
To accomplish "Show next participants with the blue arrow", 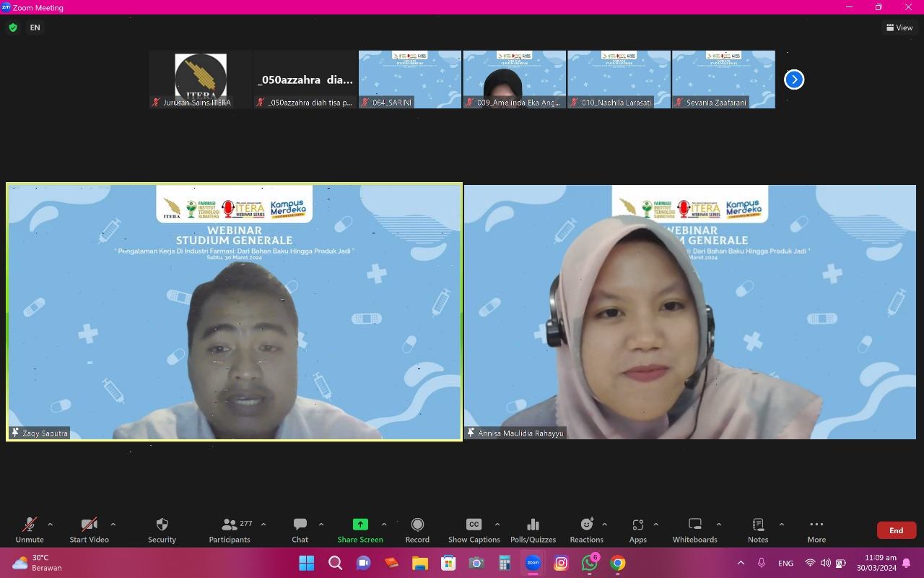I will [x=794, y=79].
